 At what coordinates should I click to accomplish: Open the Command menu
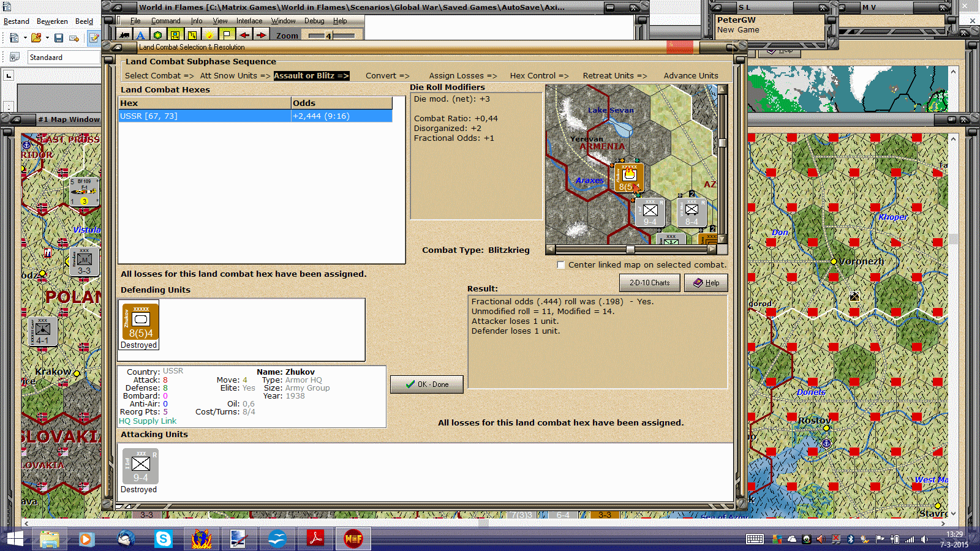point(166,21)
